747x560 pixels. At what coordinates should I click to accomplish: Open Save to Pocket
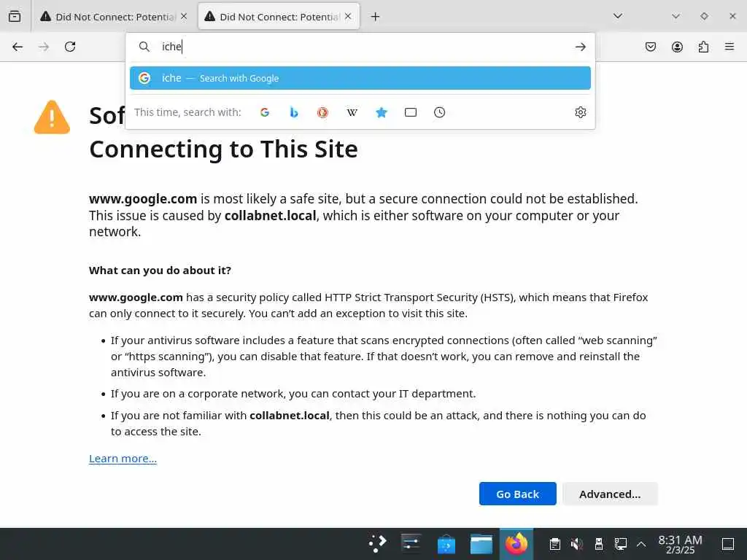pyautogui.click(x=650, y=47)
